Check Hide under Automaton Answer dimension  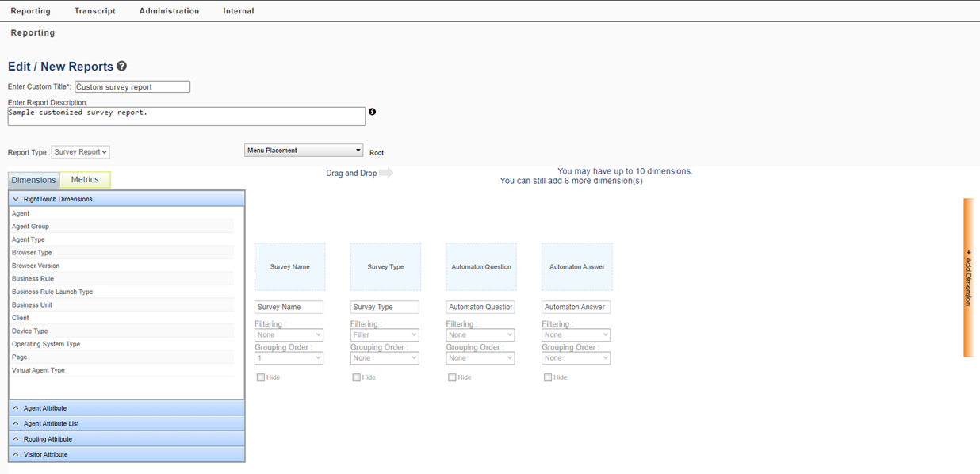[x=548, y=378]
